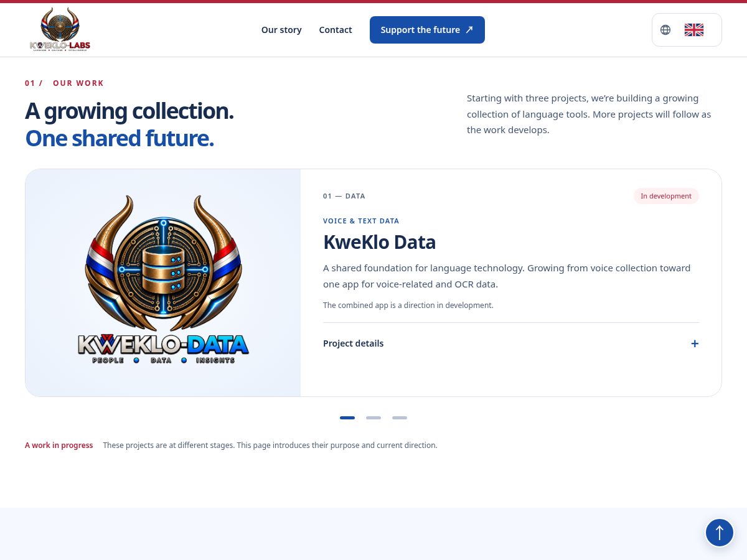Click the combined app direction note
Image resolution: width=747 pixels, height=560 pixels.
pos(408,306)
